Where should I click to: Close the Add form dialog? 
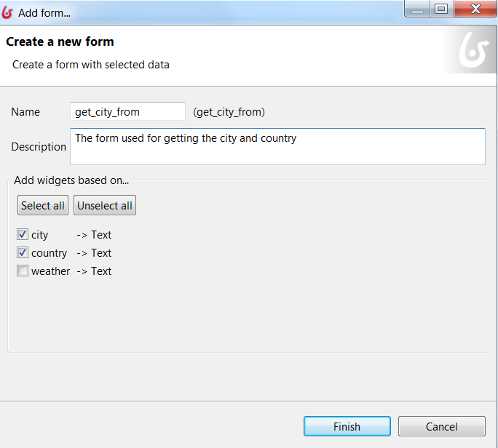coord(475,9)
